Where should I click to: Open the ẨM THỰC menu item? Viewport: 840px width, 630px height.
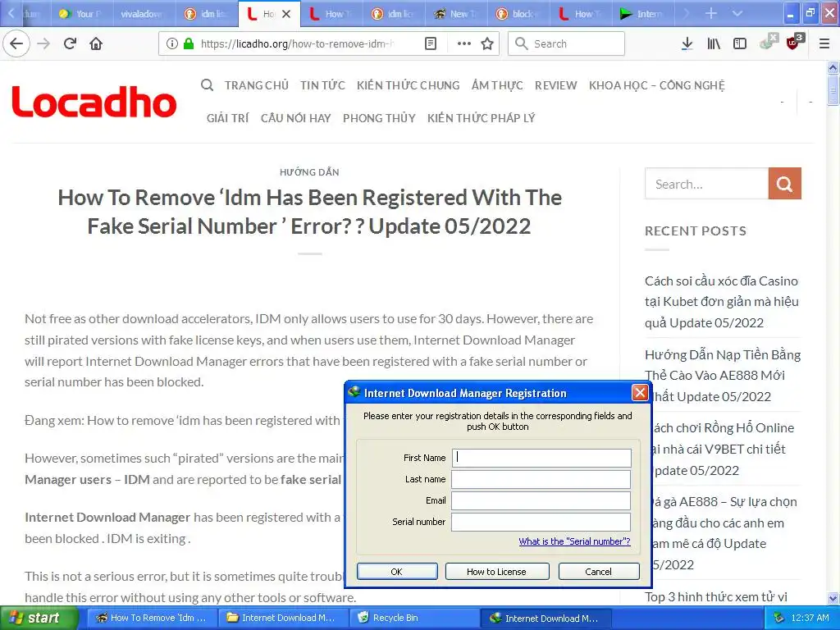[497, 85]
